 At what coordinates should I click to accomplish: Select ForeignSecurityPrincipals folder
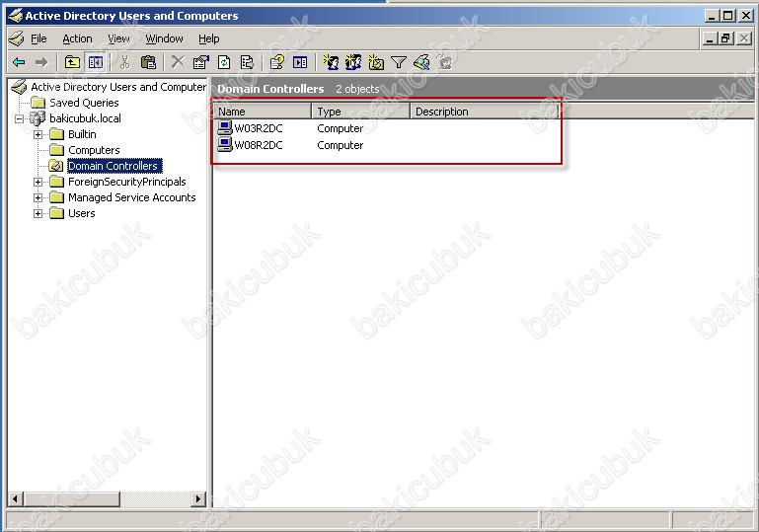tap(126, 182)
